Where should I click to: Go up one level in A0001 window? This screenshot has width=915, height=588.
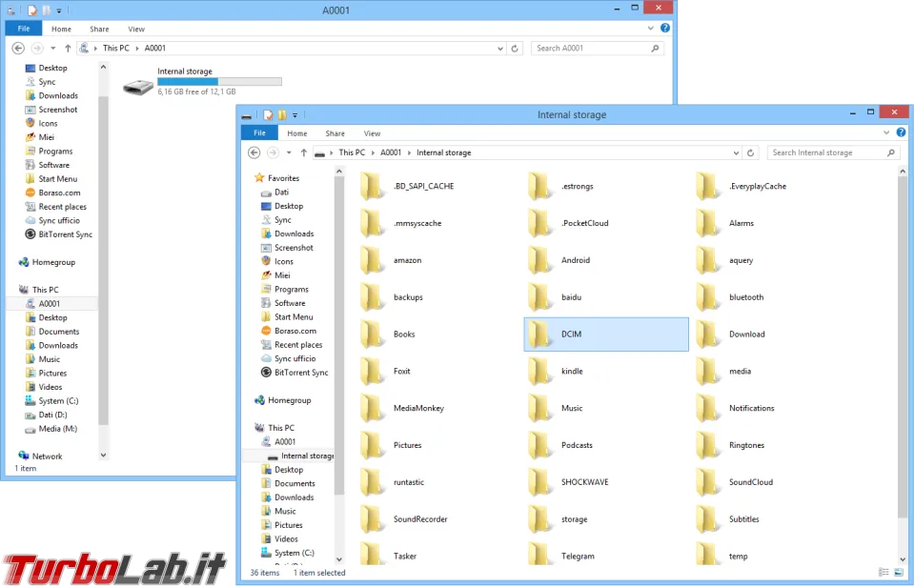click(x=68, y=49)
